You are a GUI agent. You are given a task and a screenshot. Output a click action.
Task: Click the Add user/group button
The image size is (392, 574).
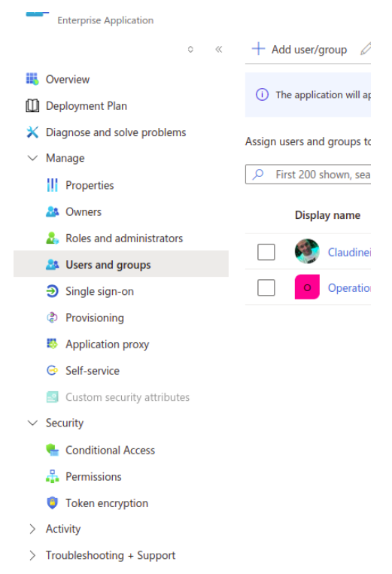click(x=299, y=49)
